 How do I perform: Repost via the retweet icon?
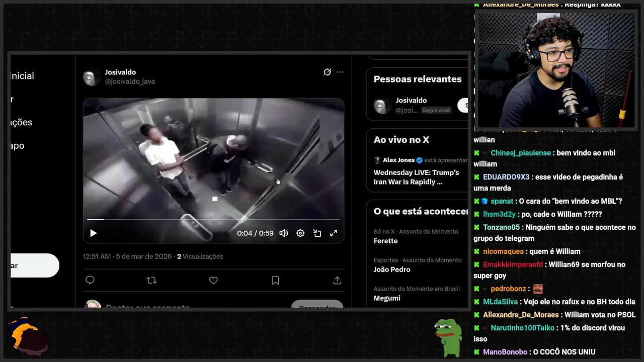(151, 280)
